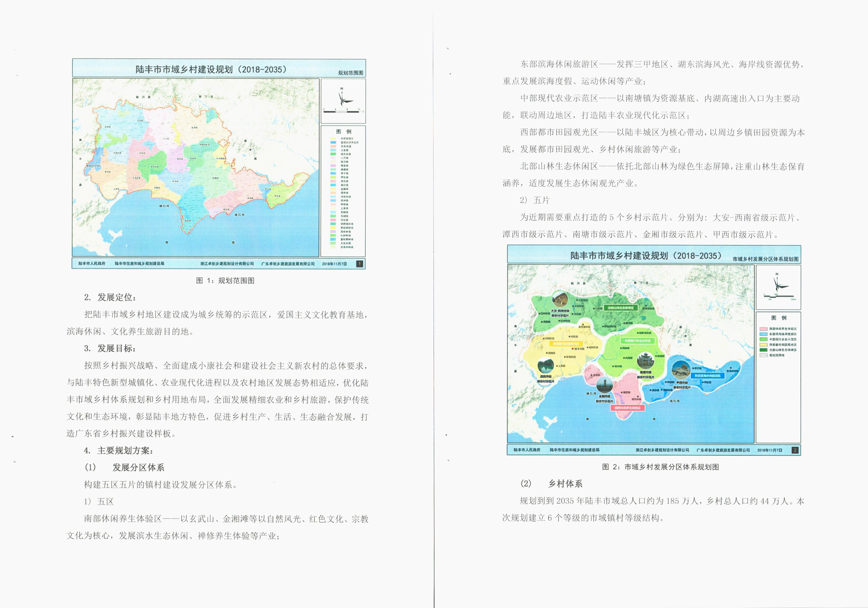Click 浙江卓创乡建规划设计有限公司 in the Figure 1 footer
Screen dimensions: 868x608
(227, 264)
